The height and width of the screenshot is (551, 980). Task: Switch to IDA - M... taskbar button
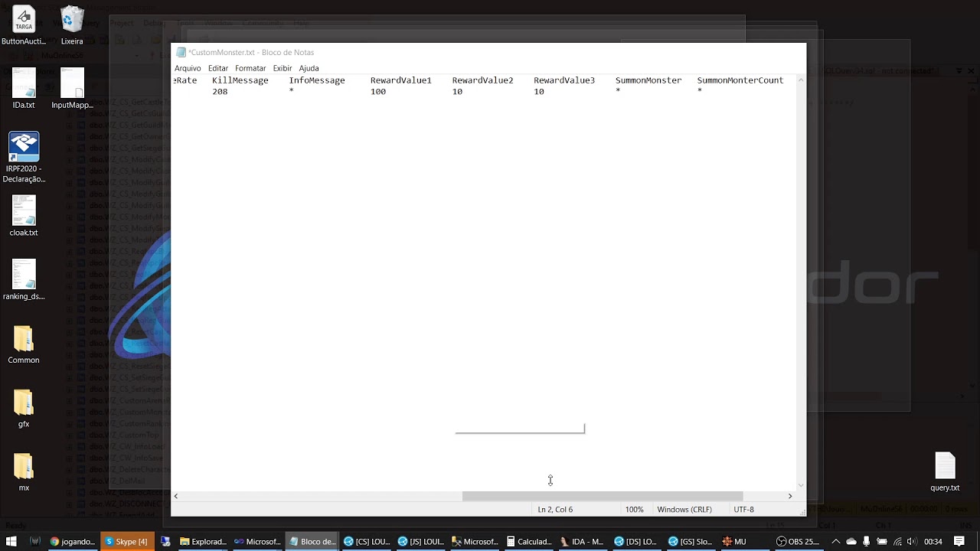[583, 541]
